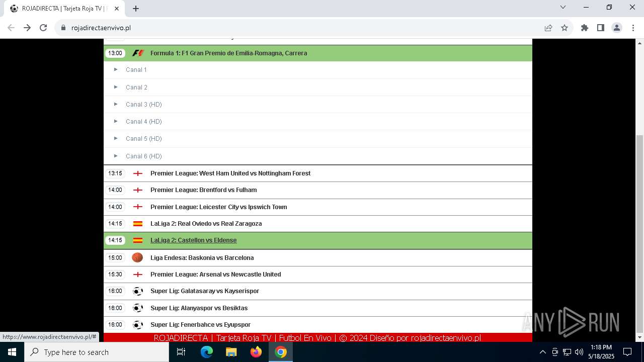This screenshot has width=644, height=362.
Task: Open Brentford vs Fulham match
Action: pos(204,190)
